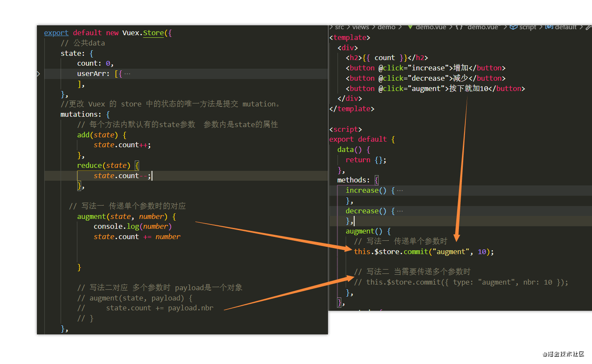Click the script symbol cube icon
Image resolution: width=592 pixels, height=364 pixels.
pyautogui.click(x=513, y=27)
